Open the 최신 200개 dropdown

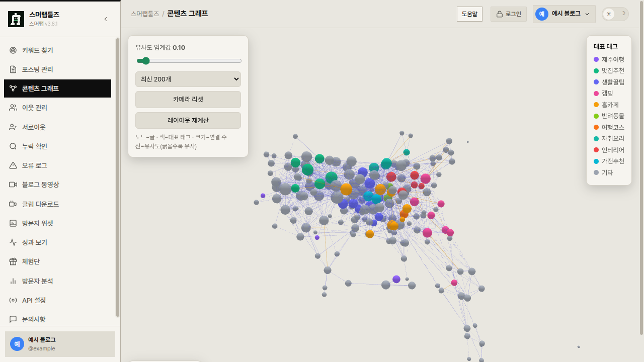pyautogui.click(x=188, y=79)
